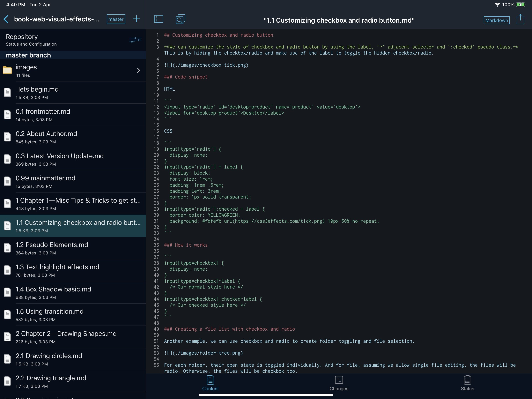The width and height of the screenshot is (532, 399).
Task: Expand the images folder with arrow
Action: point(138,70)
